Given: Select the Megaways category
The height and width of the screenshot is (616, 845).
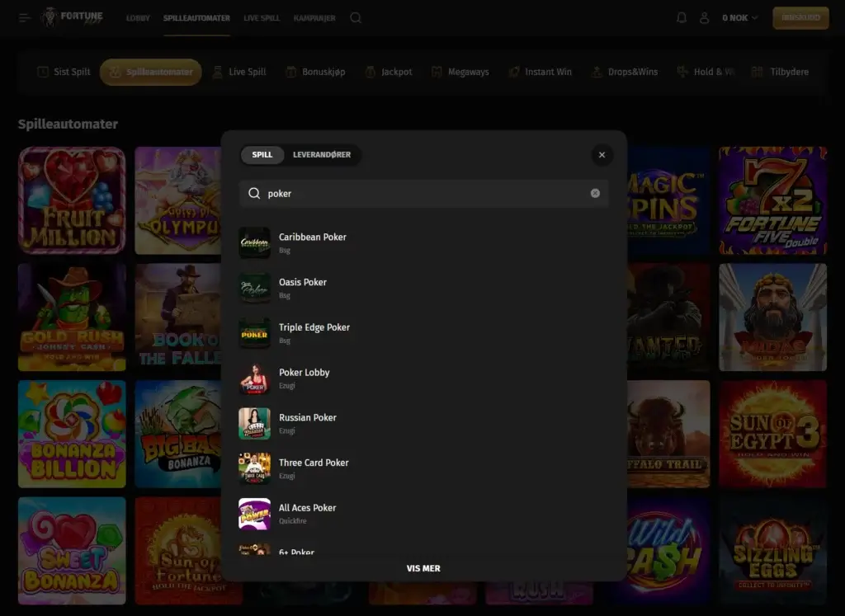Looking at the screenshot, I should 460,72.
